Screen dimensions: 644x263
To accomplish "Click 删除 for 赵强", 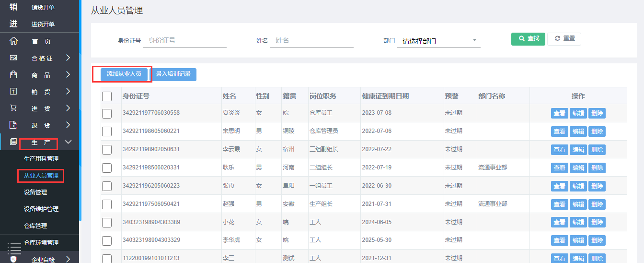I will point(597,204).
